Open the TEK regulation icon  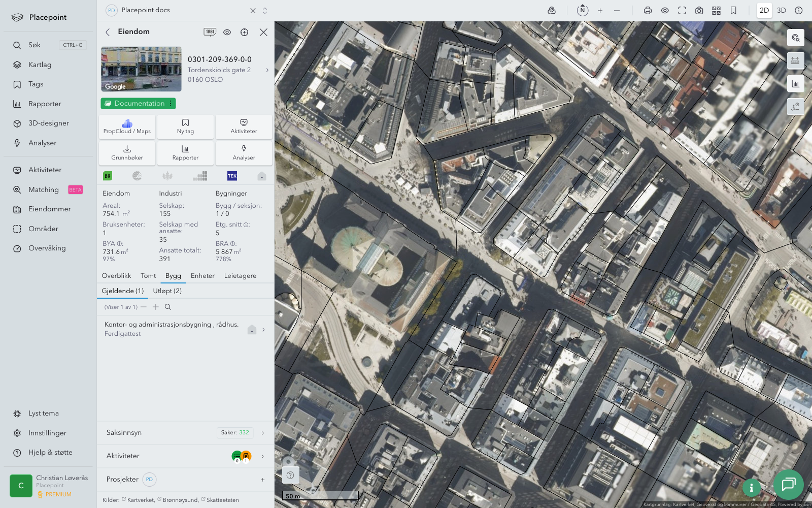pos(232,176)
